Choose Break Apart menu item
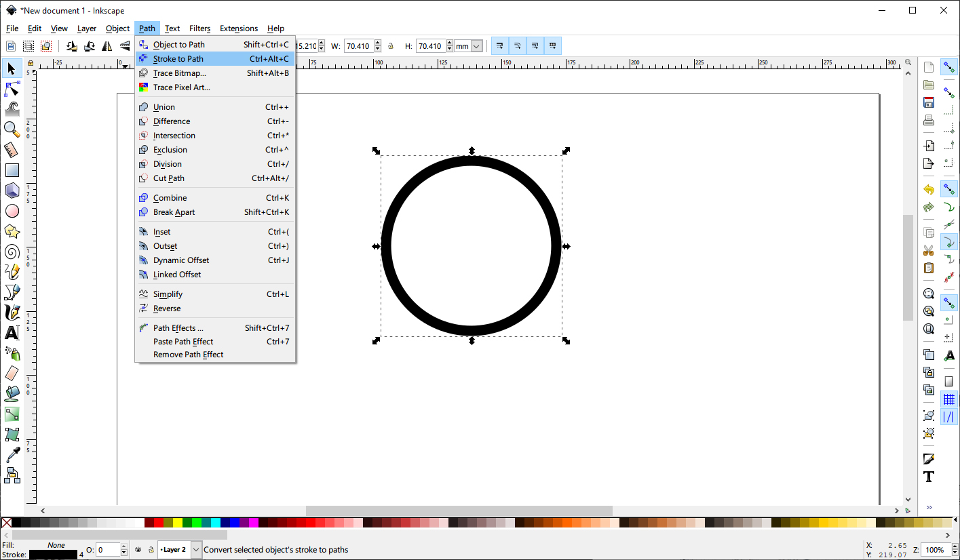This screenshot has width=960, height=560. coord(215,212)
